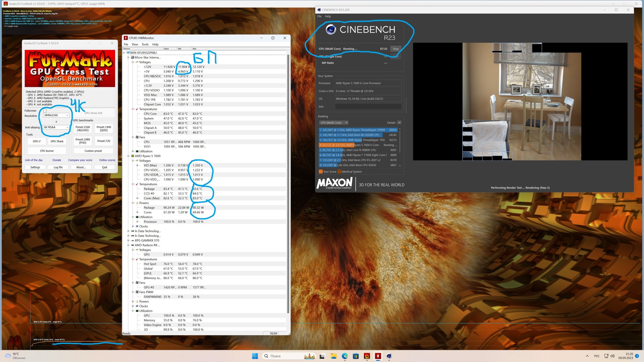Open the 3840x2160 resolution dropdown
Viewport: 644px width, 362px height.
pyautogui.click(x=56, y=115)
